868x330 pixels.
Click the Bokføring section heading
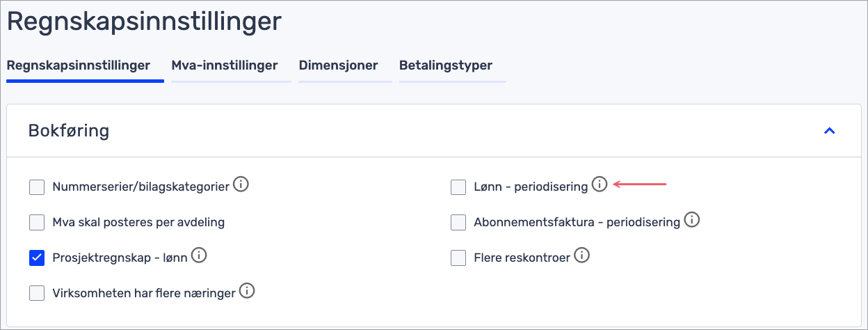[69, 130]
